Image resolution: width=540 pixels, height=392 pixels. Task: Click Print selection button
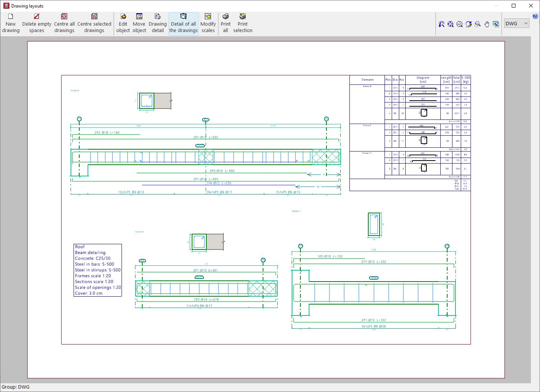[243, 23]
